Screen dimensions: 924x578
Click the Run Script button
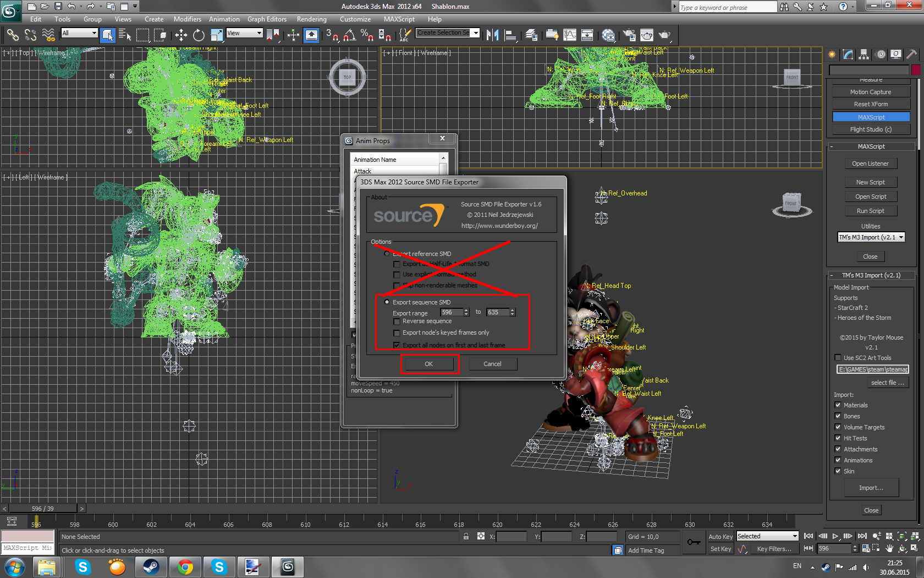tap(871, 211)
